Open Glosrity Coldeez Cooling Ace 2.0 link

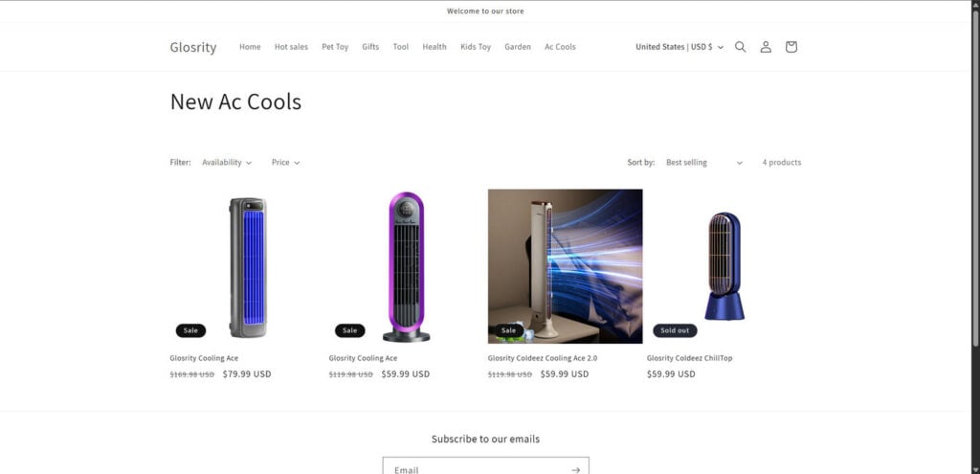click(x=543, y=358)
